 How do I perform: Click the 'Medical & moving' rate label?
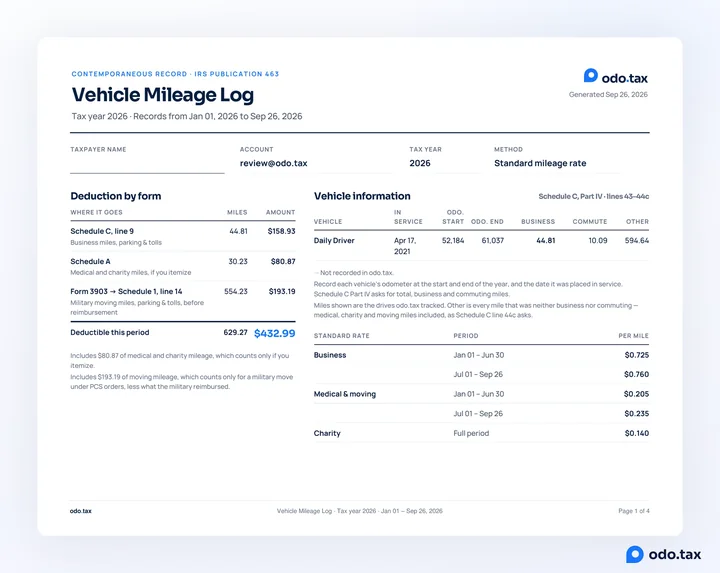tap(345, 394)
